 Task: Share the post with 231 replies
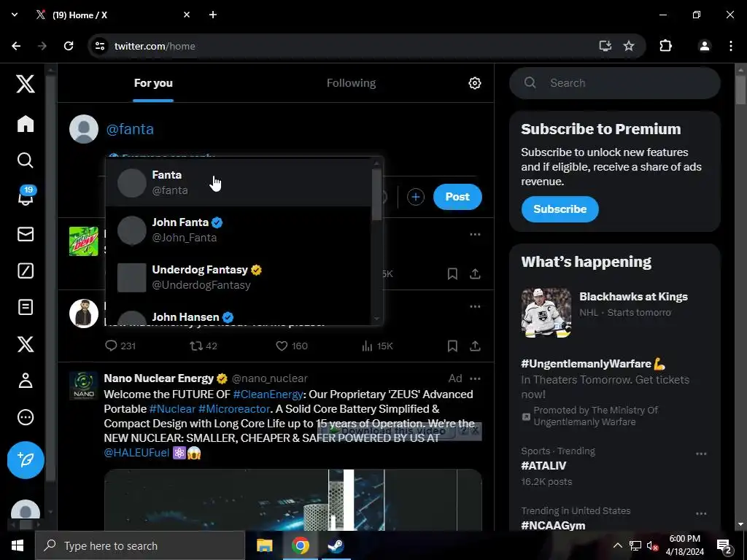click(x=475, y=346)
